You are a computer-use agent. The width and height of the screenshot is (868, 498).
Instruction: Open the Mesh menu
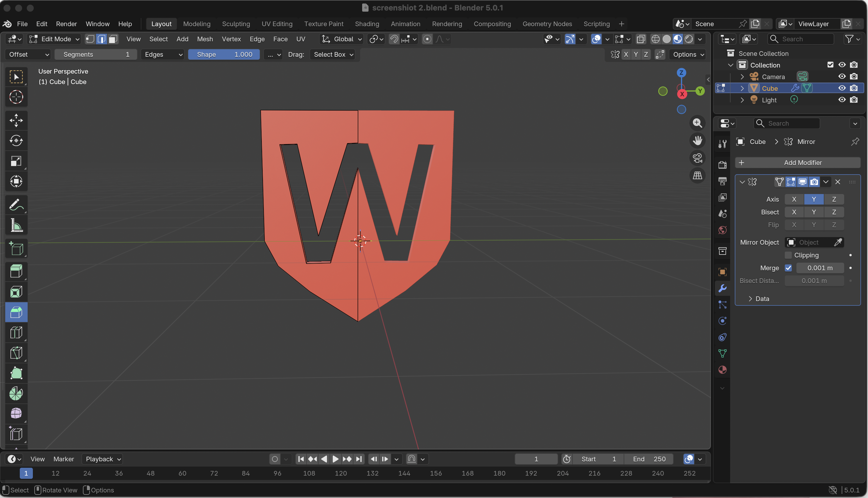[205, 39]
